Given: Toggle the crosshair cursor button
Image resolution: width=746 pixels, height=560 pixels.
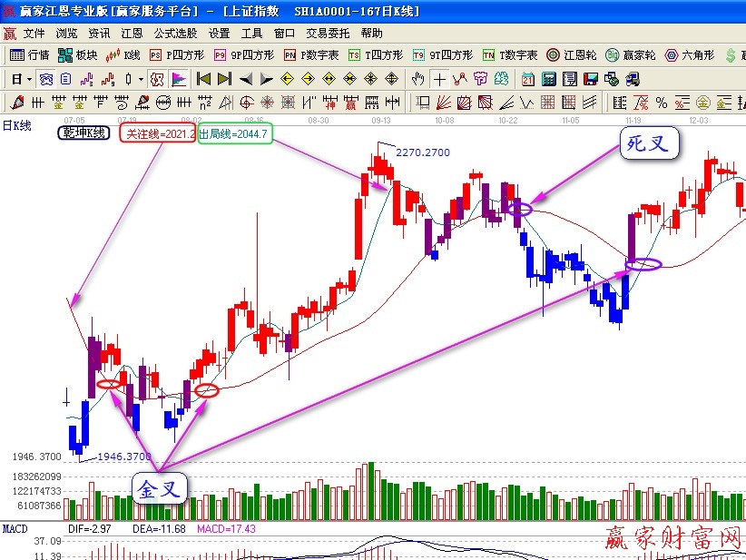Looking at the screenshot, I should click(439, 79).
